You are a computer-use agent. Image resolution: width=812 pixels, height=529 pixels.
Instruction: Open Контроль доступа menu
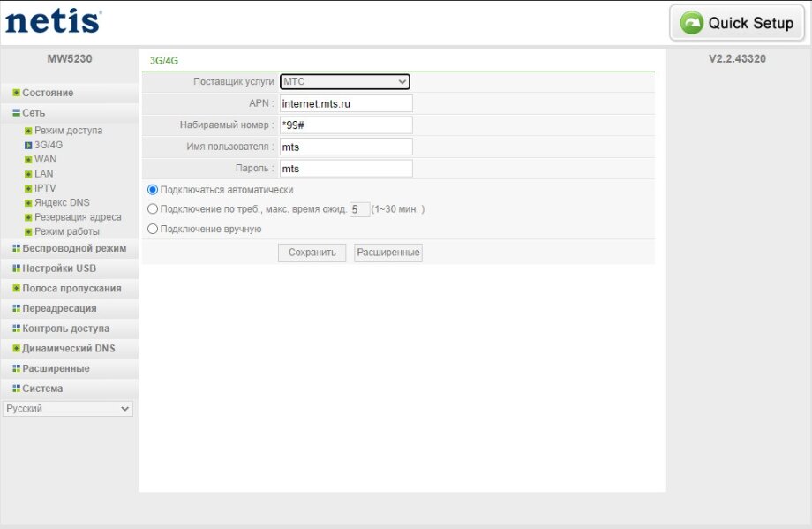point(66,329)
